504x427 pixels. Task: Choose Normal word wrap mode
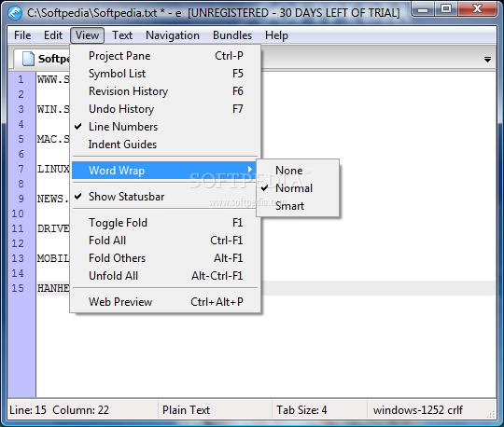click(298, 188)
